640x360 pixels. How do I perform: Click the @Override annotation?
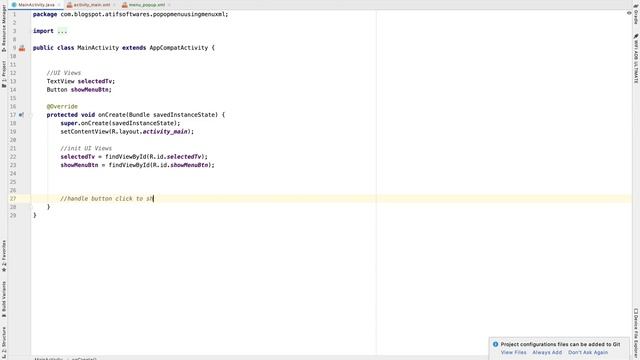click(62, 107)
